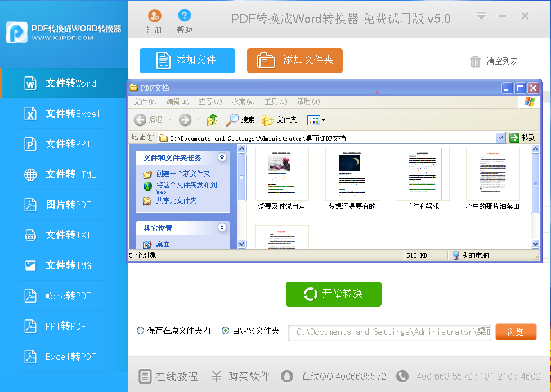Click task pane scrollbar down arrow

coord(242,244)
